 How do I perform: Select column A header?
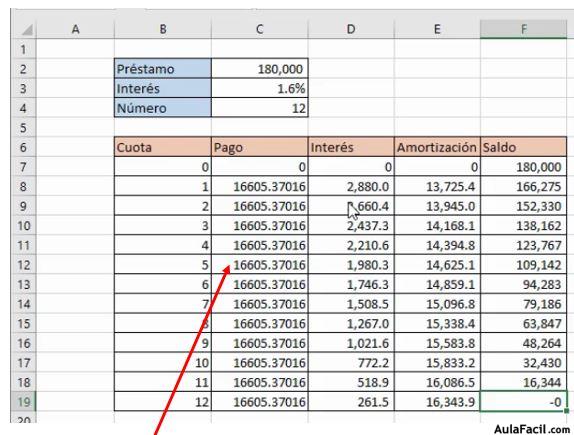click(x=75, y=29)
